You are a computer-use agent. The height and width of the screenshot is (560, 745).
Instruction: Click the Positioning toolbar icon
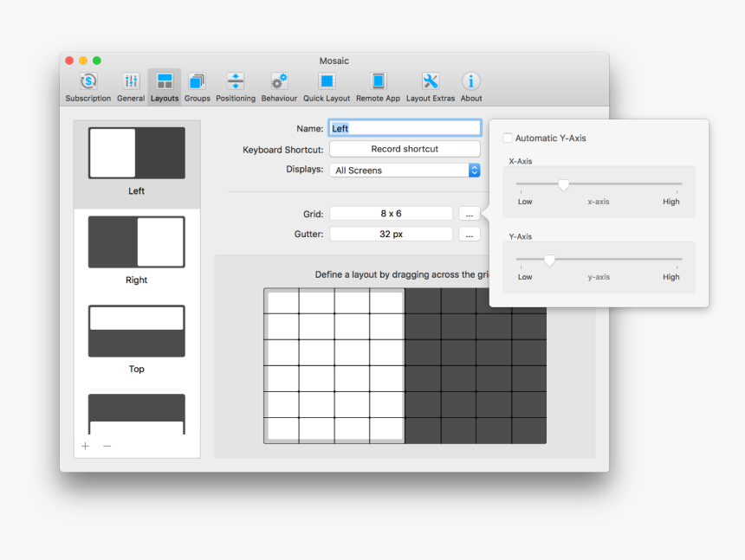[236, 82]
